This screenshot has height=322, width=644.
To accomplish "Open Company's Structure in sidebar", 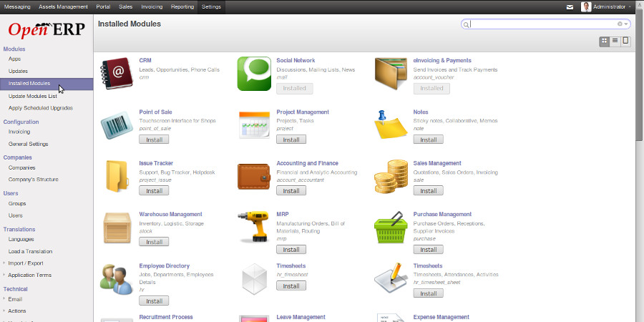I will 33,180.
